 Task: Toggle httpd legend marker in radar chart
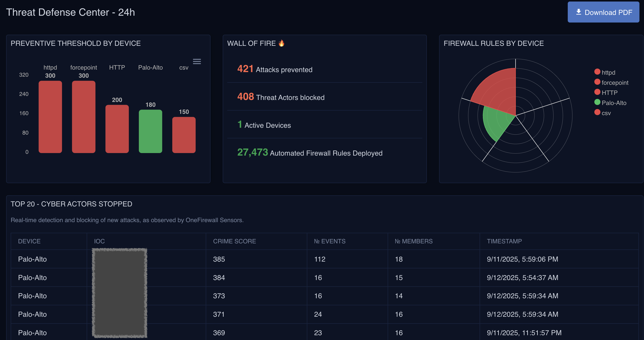pyautogui.click(x=597, y=72)
